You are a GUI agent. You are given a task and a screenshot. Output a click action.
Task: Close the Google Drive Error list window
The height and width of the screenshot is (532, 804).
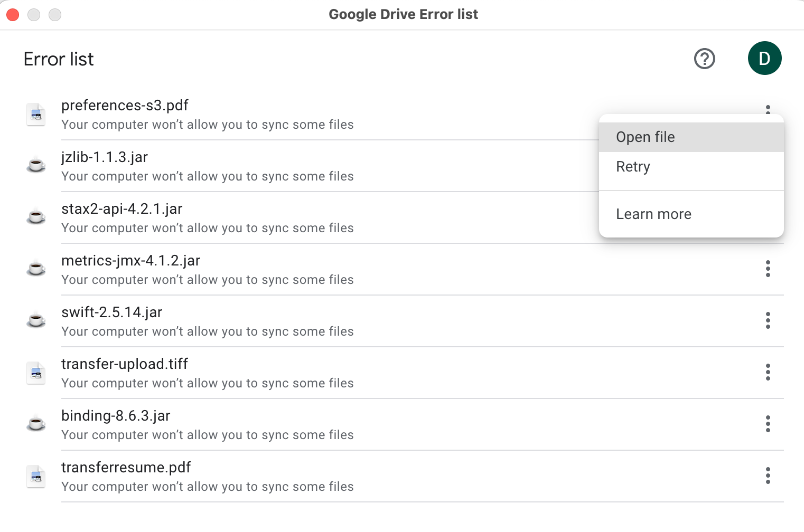pos(13,14)
